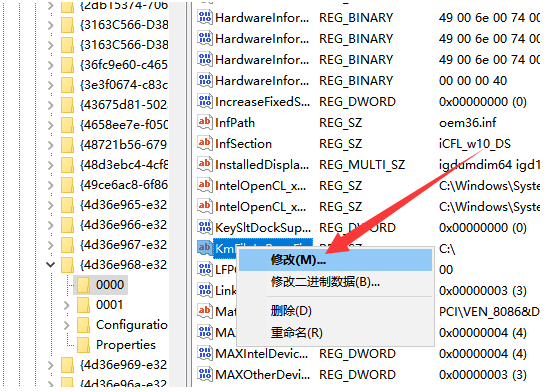Click the data cell C:\ of selected value

(x=447, y=249)
